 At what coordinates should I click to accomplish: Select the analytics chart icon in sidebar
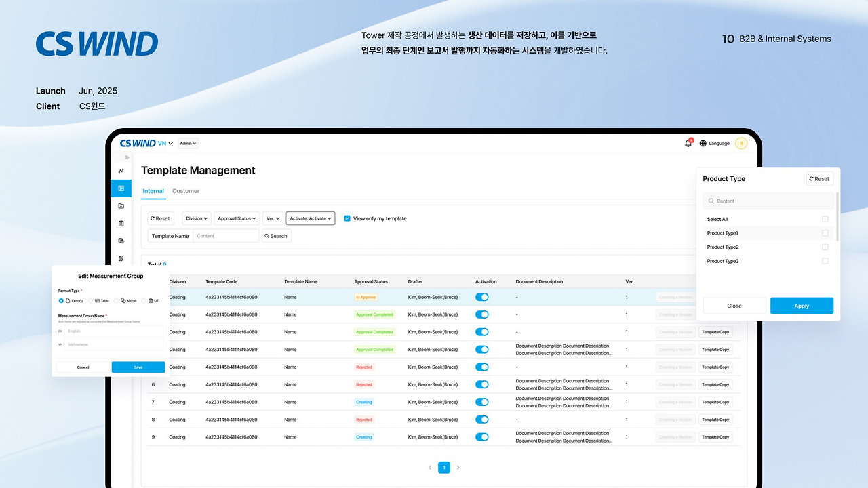click(x=121, y=171)
